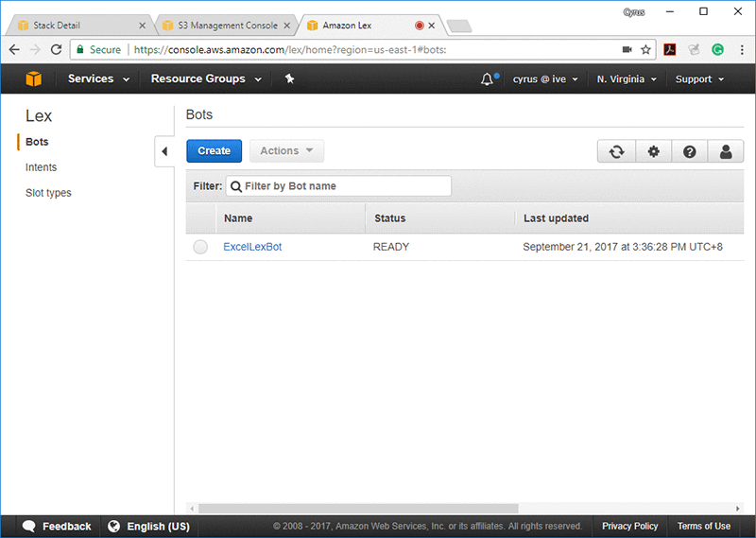Screen dimensions: 756x538
Task: Click the READY status cell
Action: coord(391,247)
